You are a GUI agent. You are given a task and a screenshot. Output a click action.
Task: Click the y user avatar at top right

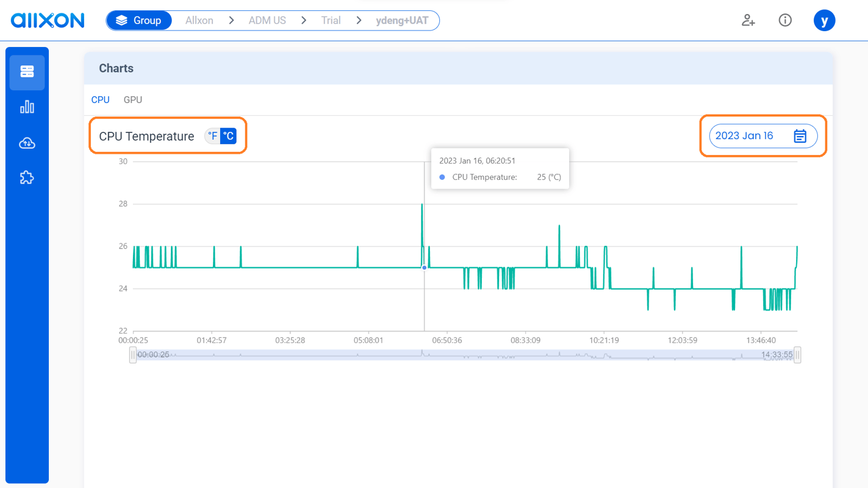824,20
